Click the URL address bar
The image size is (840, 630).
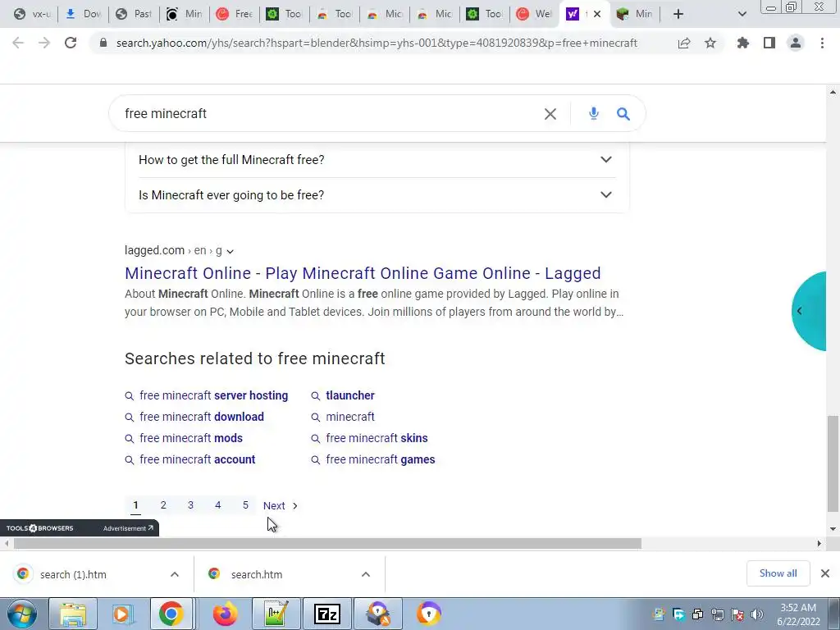pyautogui.click(x=377, y=43)
